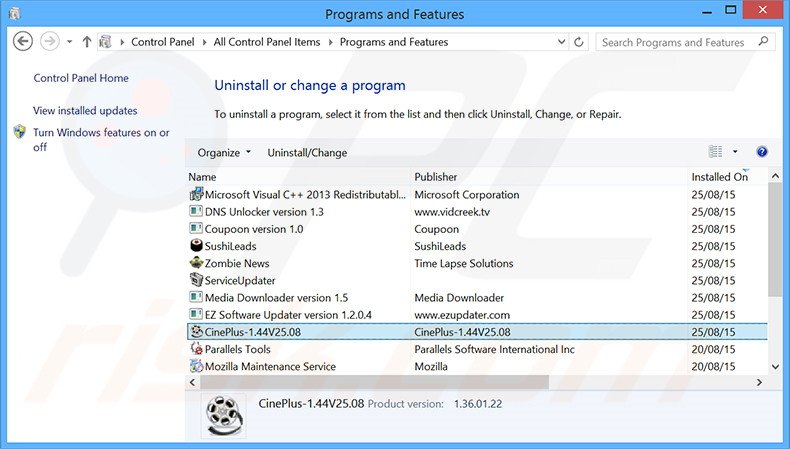Screen dimensions: 790x449
Task: Expand the view options dropdown arrow
Action: click(735, 152)
